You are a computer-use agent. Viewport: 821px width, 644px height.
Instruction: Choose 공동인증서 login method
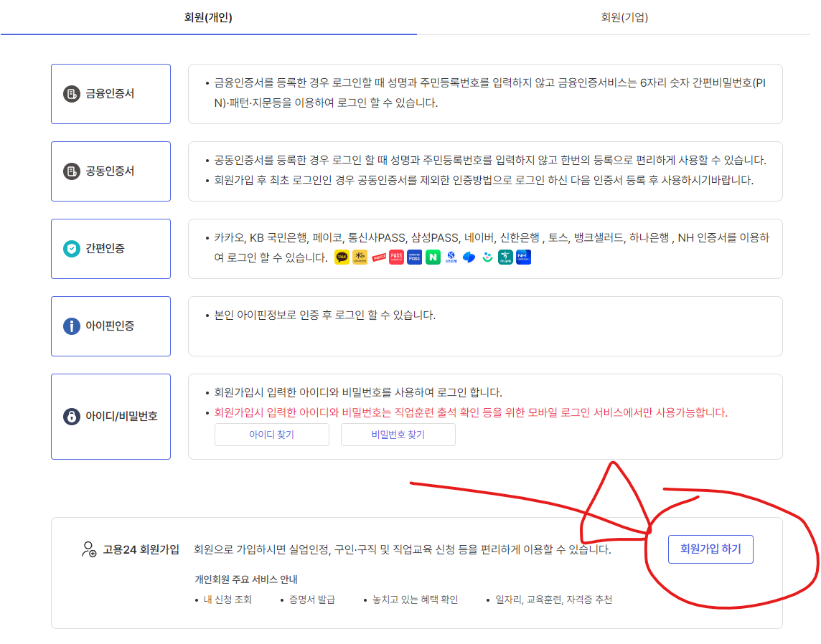point(111,171)
